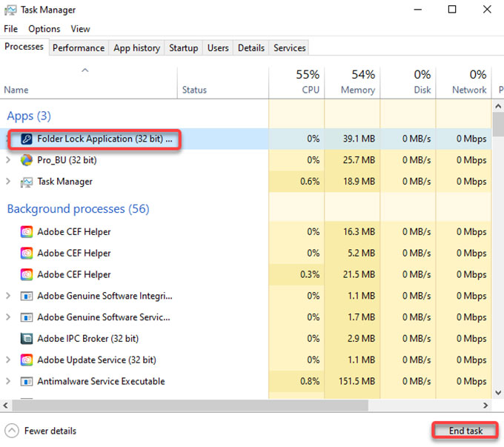Click the icon of the 16.3 MB Adobe CEF Helper
This screenshot has width=504, height=447.
tap(27, 232)
